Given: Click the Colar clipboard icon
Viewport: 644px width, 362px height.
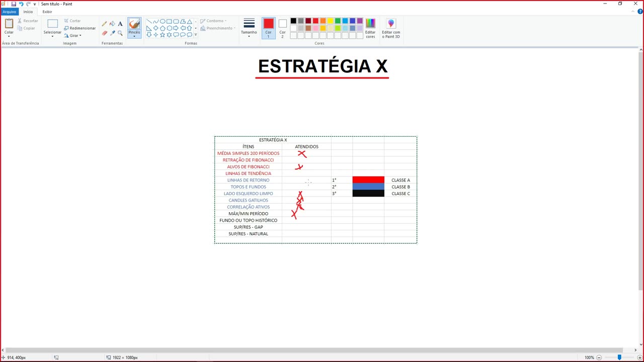Looking at the screenshot, I should (x=9, y=23).
